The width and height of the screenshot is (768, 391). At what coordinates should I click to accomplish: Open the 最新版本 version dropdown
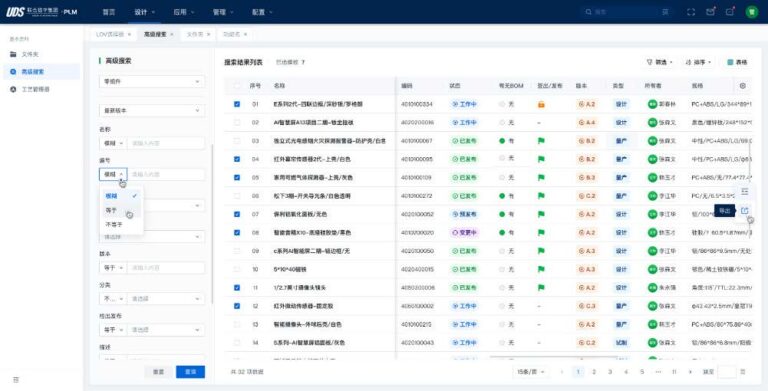click(x=152, y=111)
